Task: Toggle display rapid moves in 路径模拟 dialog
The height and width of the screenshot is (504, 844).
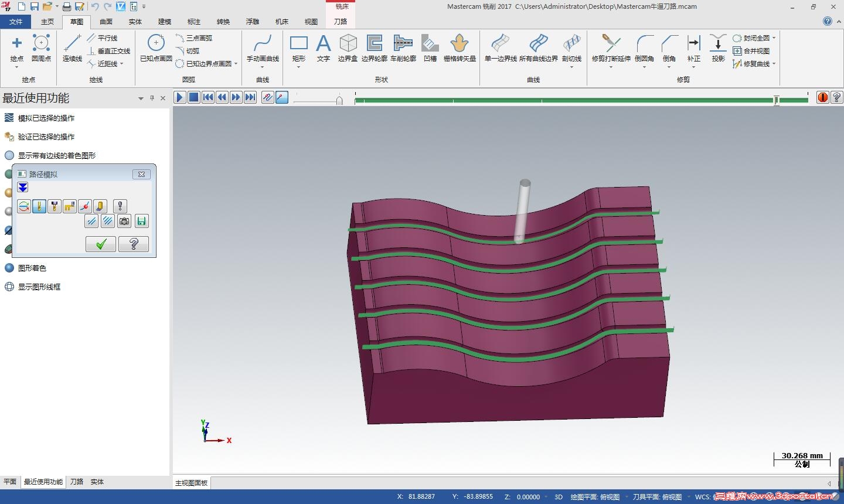Action: pos(70,206)
